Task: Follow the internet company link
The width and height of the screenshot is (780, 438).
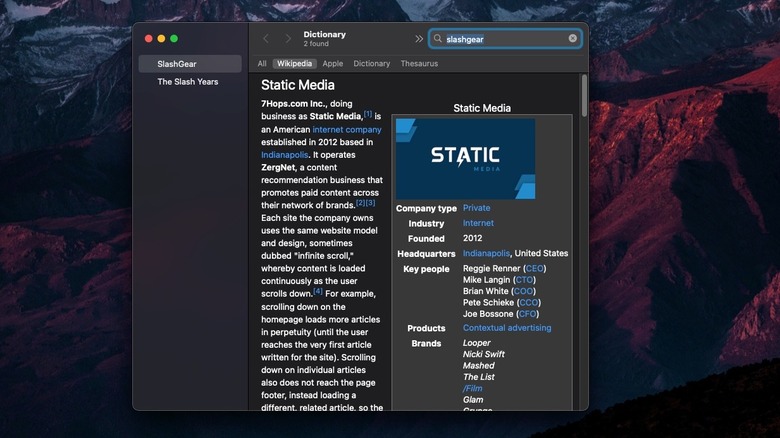Action: (x=347, y=129)
